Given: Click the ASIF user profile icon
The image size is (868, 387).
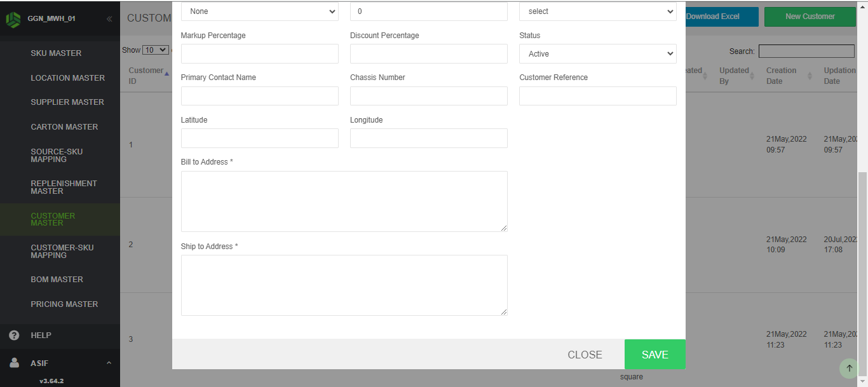Looking at the screenshot, I should [14, 363].
